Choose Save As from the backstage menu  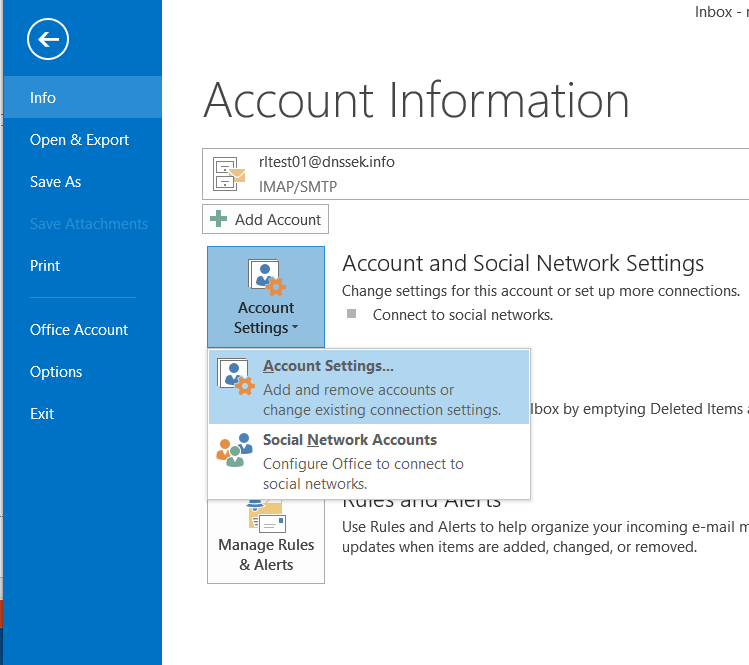point(56,182)
